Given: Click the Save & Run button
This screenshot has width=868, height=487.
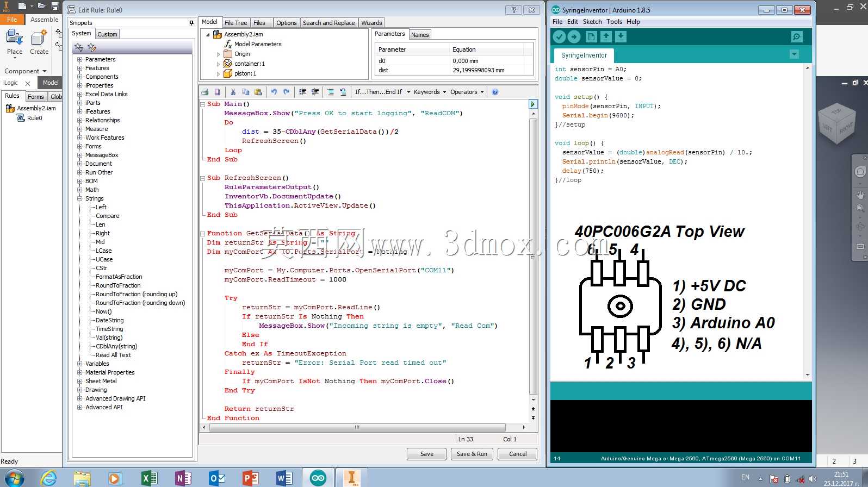Looking at the screenshot, I should (473, 454).
